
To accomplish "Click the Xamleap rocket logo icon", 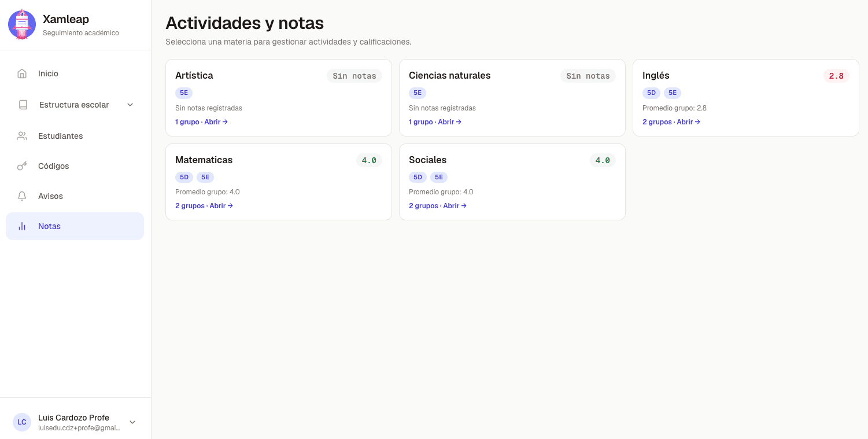I will pyautogui.click(x=22, y=24).
